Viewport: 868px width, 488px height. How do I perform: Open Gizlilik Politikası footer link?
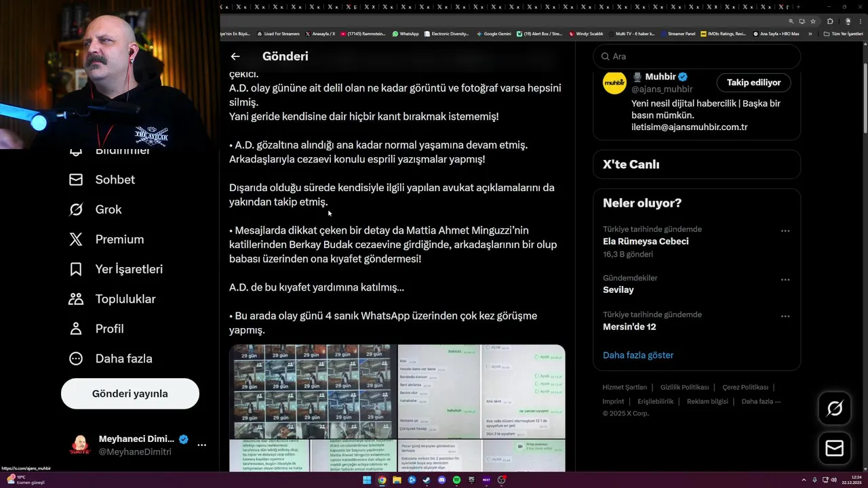(685, 388)
